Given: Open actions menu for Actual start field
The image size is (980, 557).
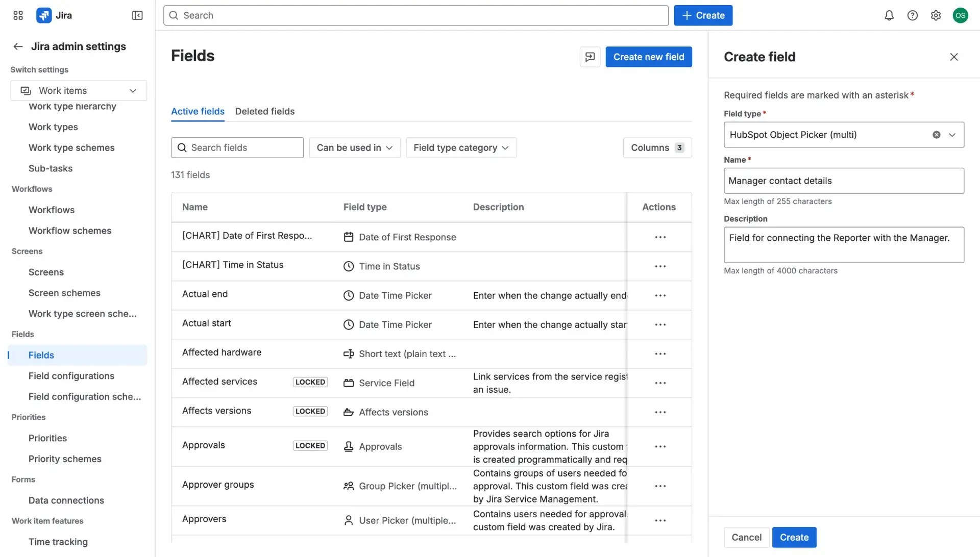Looking at the screenshot, I should 660,324.
